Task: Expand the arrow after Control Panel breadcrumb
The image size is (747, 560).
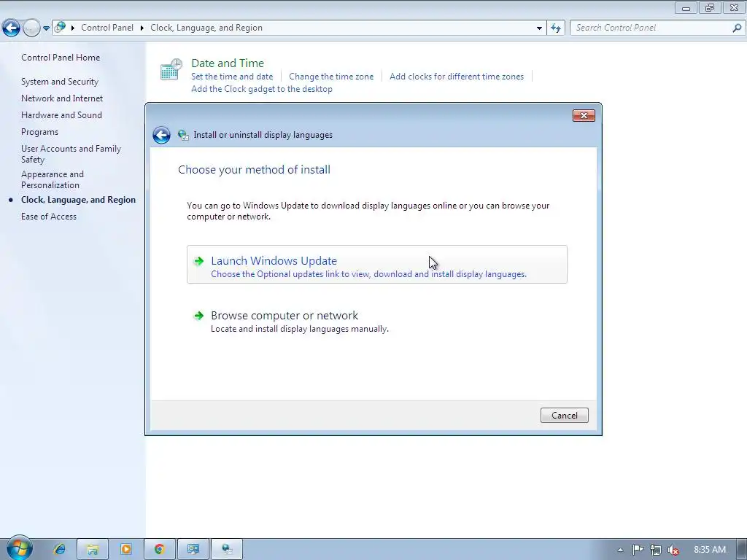Action: [x=142, y=28]
